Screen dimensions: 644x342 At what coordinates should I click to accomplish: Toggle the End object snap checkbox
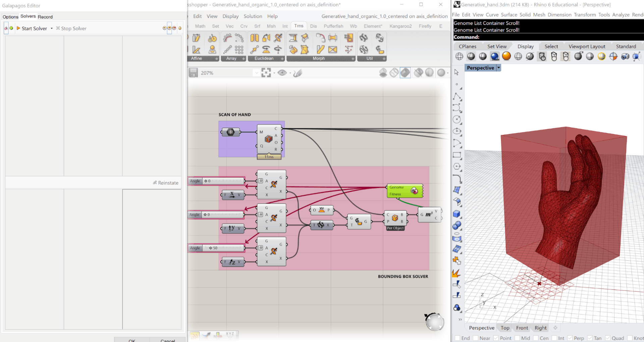(x=458, y=338)
